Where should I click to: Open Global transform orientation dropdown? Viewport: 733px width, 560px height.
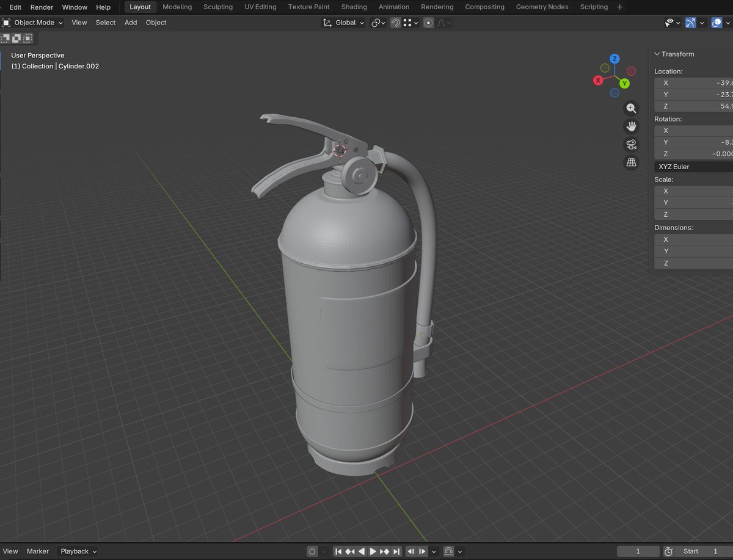pos(343,23)
